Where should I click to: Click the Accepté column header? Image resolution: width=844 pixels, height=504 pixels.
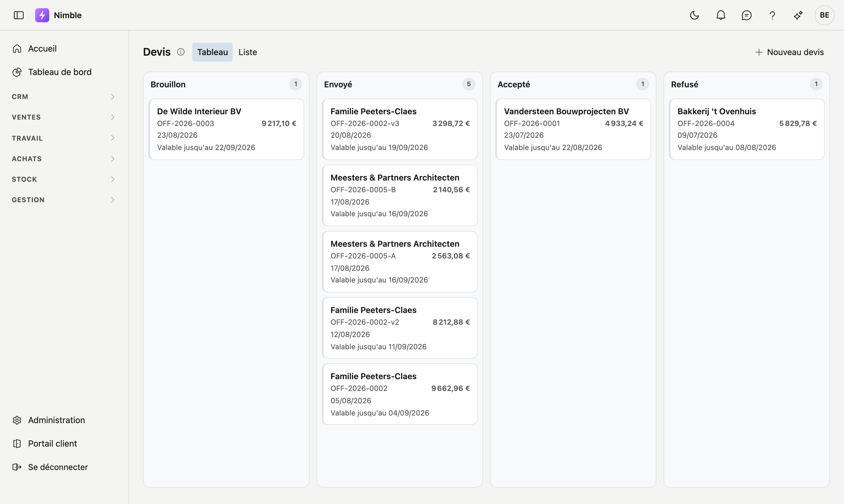pyautogui.click(x=513, y=84)
